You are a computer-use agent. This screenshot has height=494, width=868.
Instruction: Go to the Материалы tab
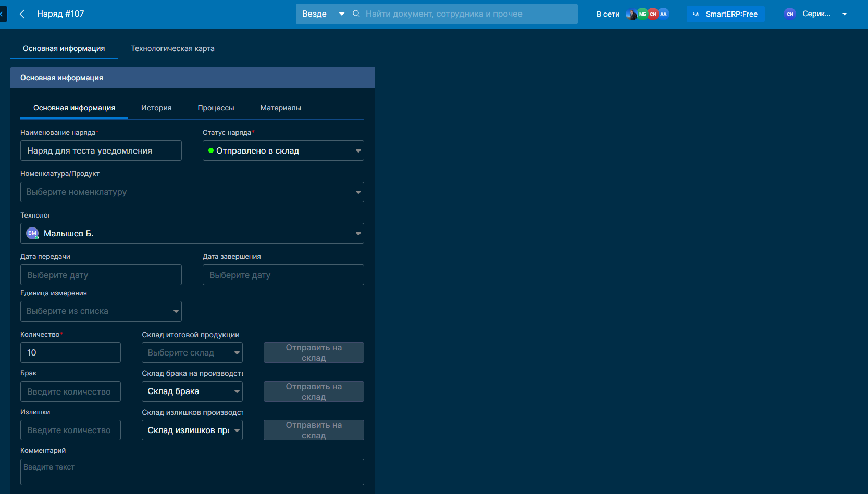(280, 108)
